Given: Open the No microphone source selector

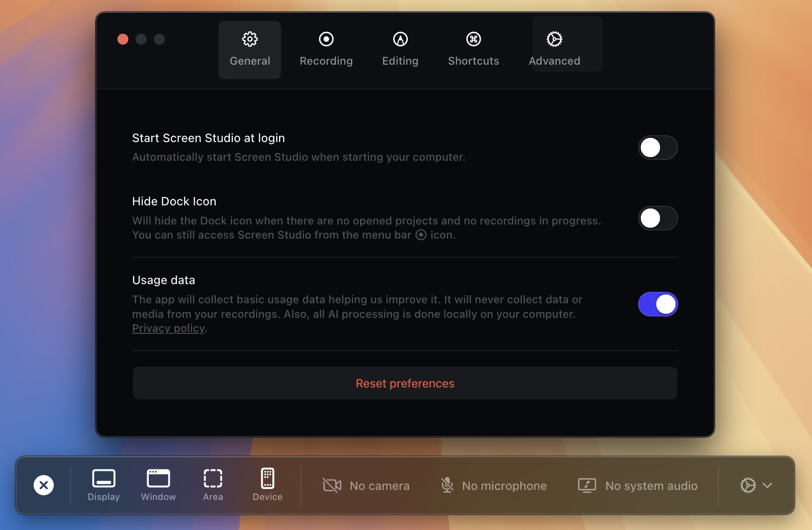Looking at the screenshot, I should coord(493,486).
